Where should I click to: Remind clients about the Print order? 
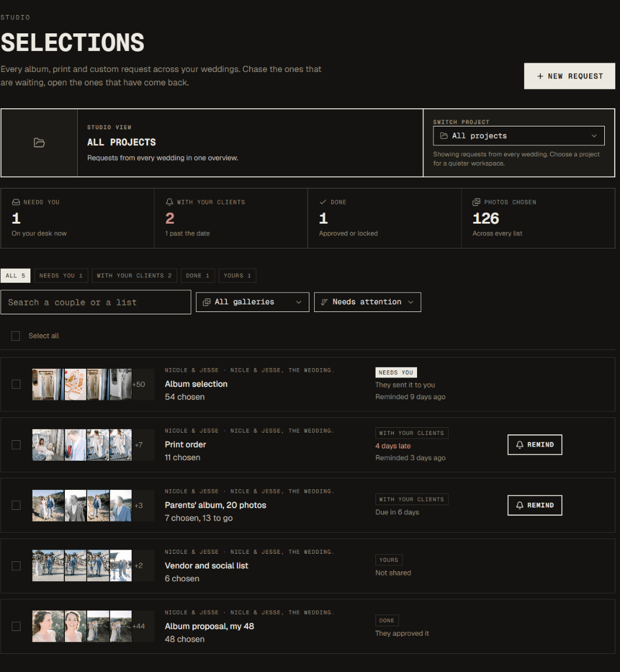tap(535, 445)
